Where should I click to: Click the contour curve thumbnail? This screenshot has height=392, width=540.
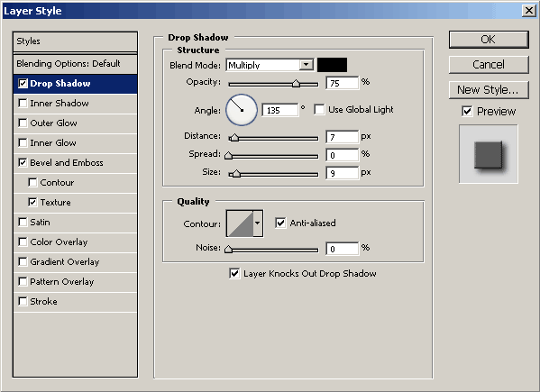tap(241, 223)
